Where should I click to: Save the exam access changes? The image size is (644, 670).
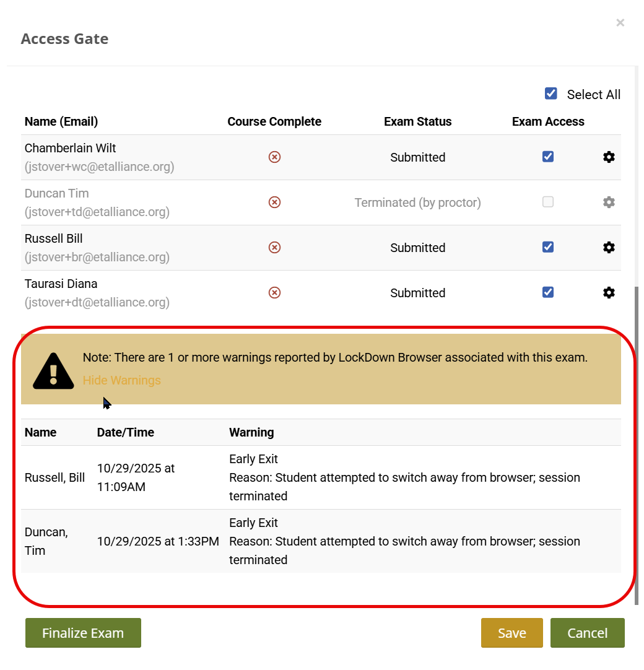coord(511,633)
